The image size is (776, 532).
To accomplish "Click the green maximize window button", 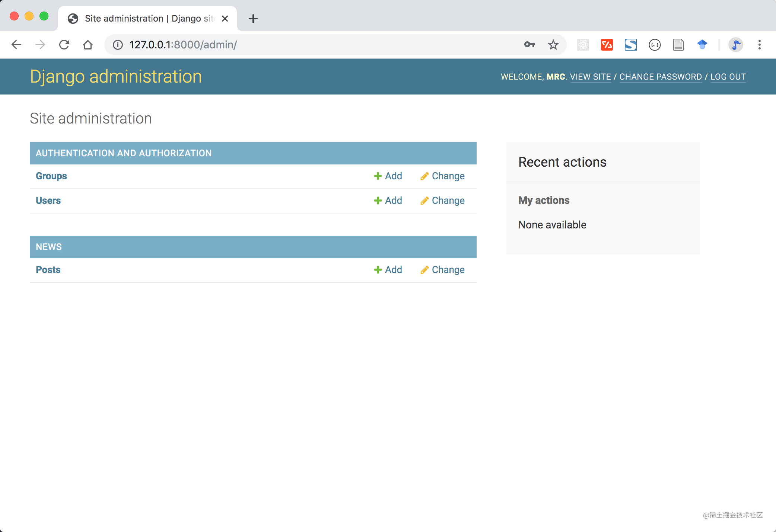I will click(x=44, y=16).
